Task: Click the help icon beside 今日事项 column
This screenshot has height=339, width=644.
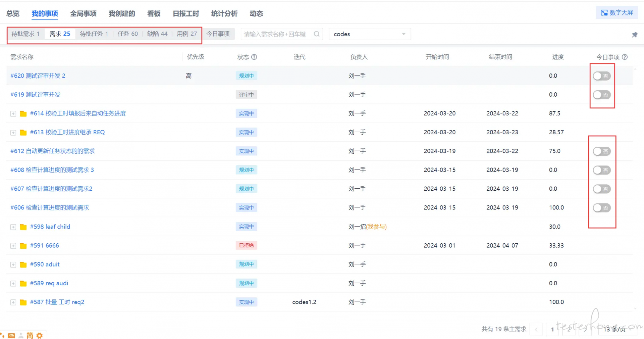Action: click(x=625, y=57)
